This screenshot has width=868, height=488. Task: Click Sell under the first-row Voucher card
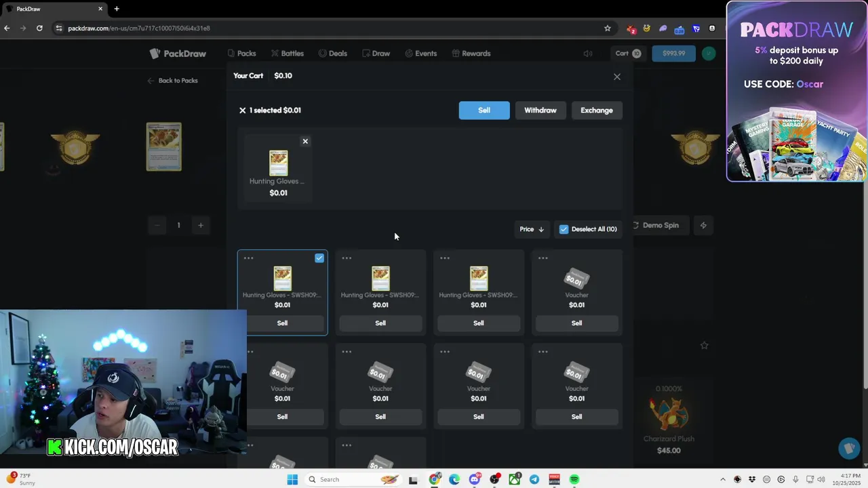[576, 323]
